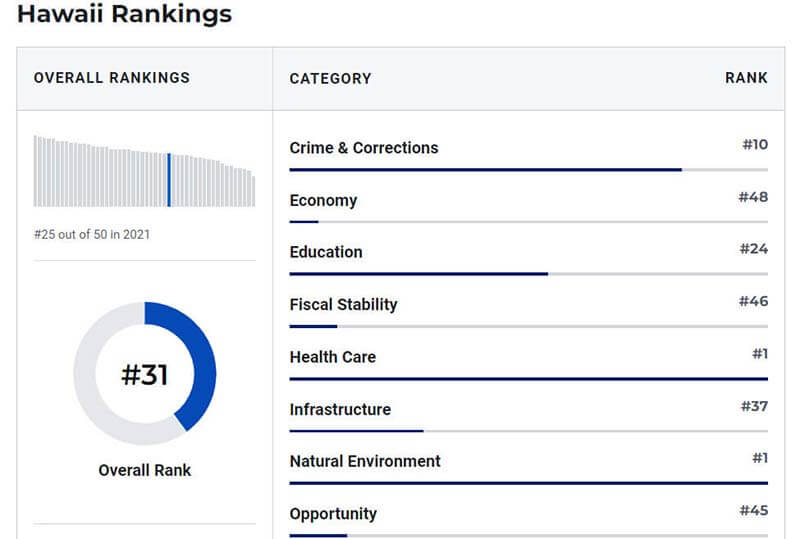
Task: Open the Fiscal Stability category
Action: 343,305
